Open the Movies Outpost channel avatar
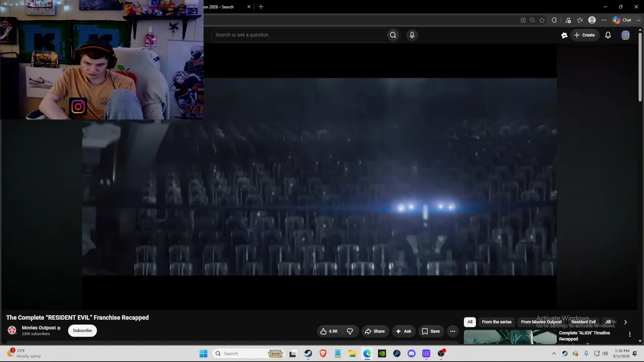Viewport: 644px width, 362px height. (12, 330)
